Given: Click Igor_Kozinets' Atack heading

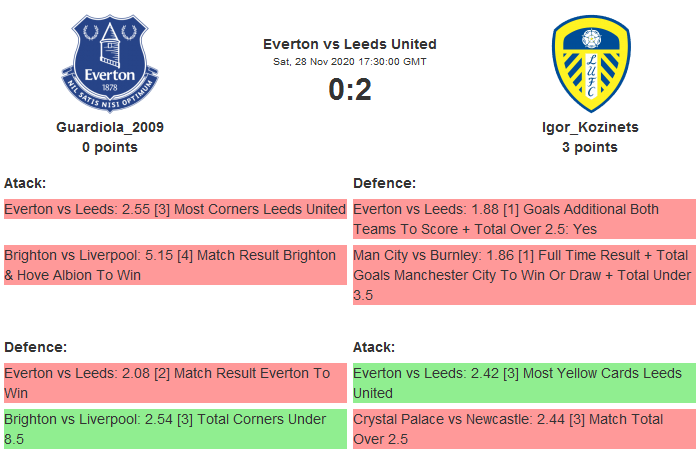Looking at the screenshot, I should coord(374,346).
